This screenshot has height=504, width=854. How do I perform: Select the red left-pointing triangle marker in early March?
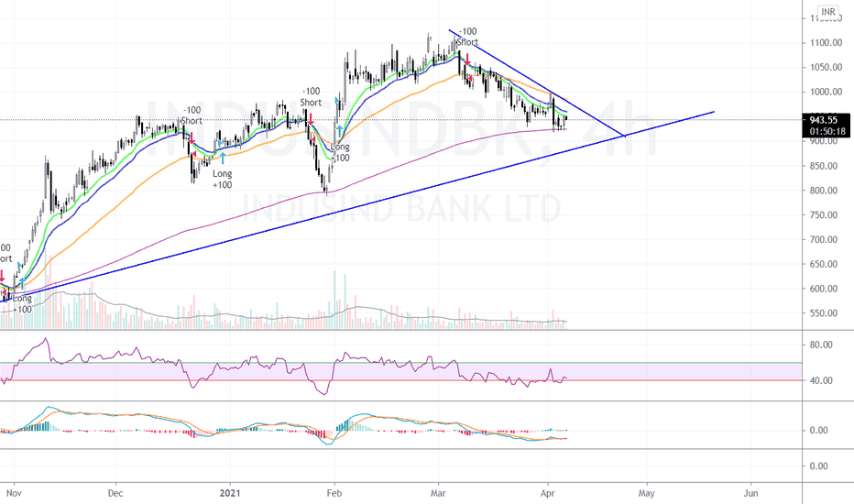coord(469,79)
